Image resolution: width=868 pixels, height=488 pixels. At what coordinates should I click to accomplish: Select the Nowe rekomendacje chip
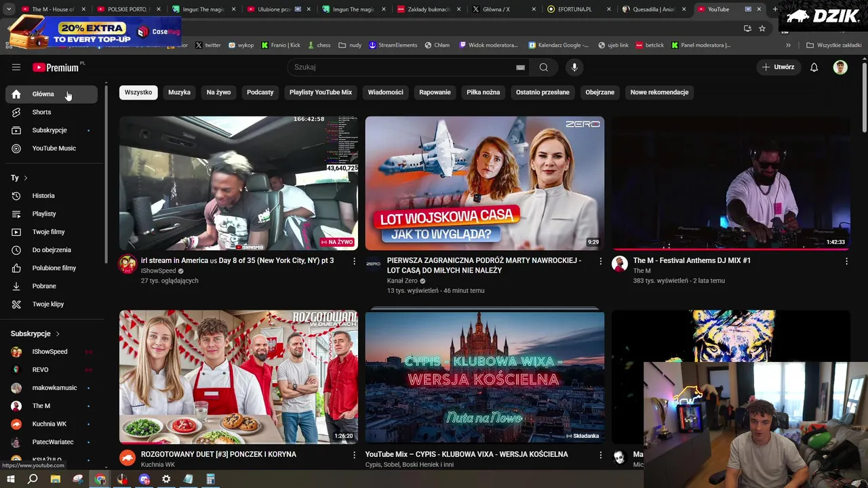coord(660,92)
